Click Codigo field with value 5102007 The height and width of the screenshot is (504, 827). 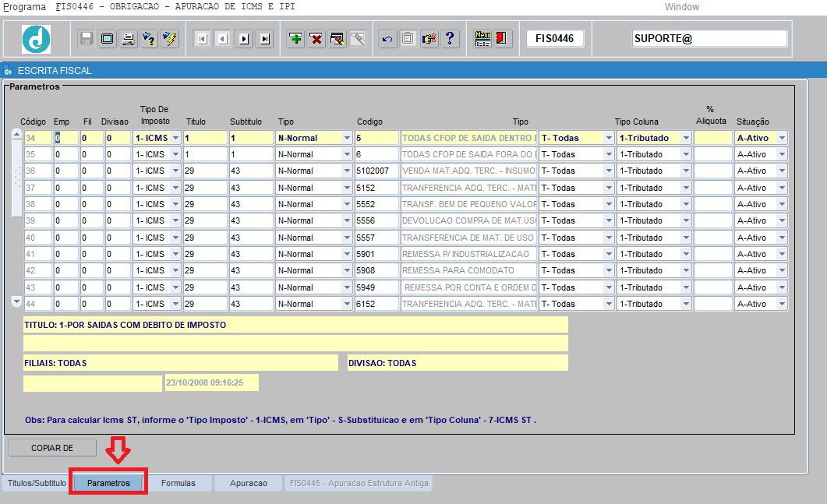tap(376, 171)
